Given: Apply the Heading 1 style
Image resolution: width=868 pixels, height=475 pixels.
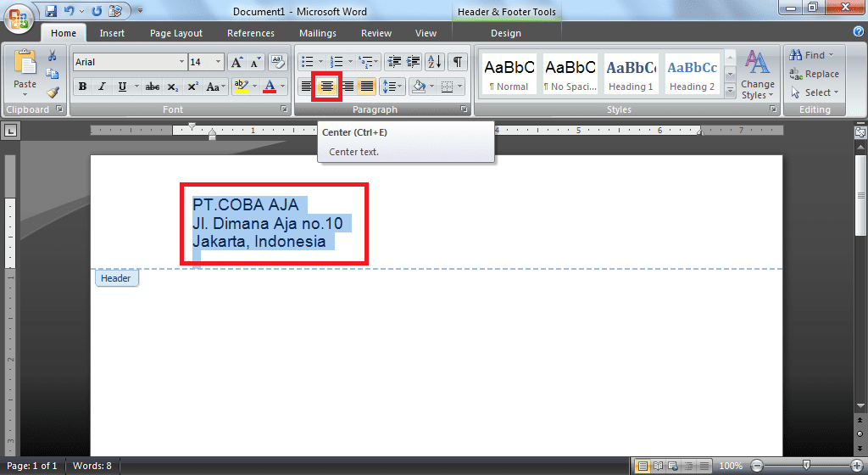Looking at the screenshot, I should [631, 74].
